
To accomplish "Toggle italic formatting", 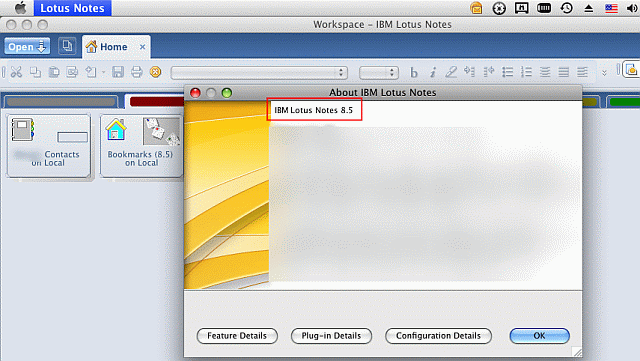I will click(433, 73).
